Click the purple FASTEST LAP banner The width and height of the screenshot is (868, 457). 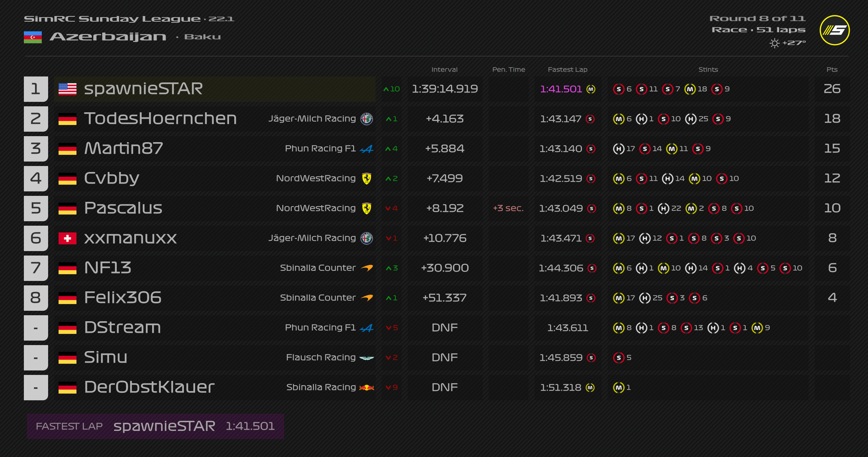tap(155, 426)
